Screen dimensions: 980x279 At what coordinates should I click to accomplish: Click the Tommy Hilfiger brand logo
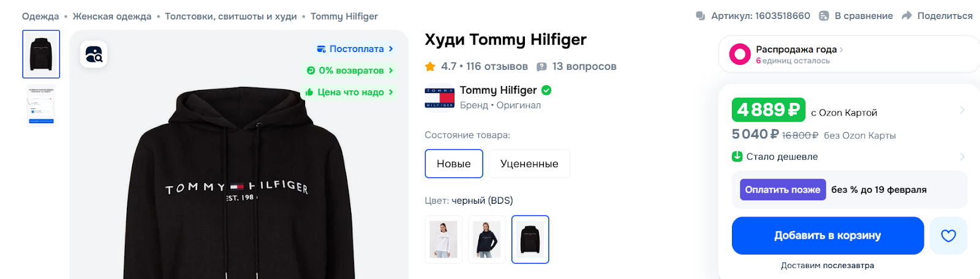tap(439, 97)
